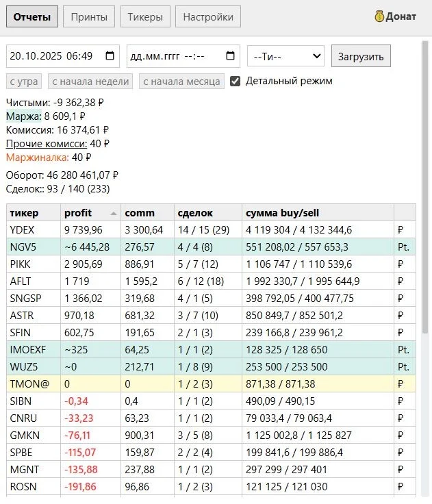Click the AFLT ticker cell
Image resolution: width=432 pixels, height=504 pixels.
(x=34, y=281)
